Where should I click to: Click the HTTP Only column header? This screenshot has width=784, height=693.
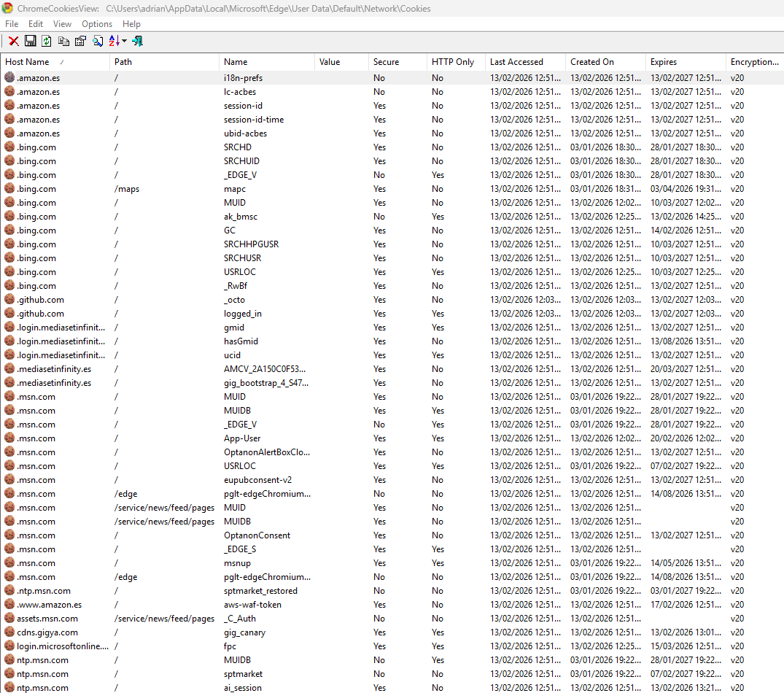point(452,62)
